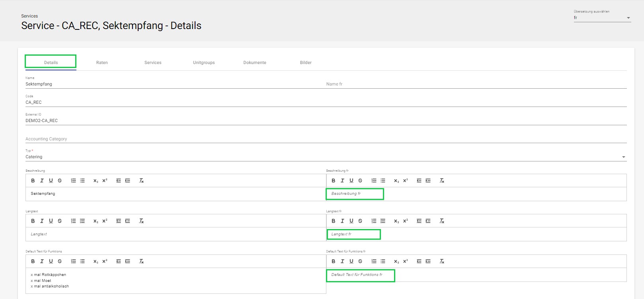This screenshot has height=299, width=644.
Task: Apply superscript in the Beschreibung editor
Action: pos(105,181)
